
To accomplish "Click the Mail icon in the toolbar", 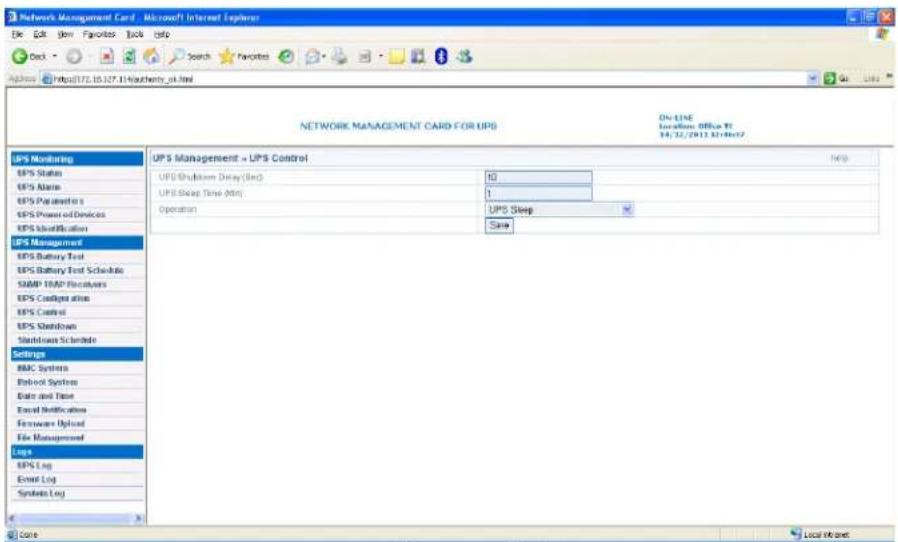I will tap(313, 56).
